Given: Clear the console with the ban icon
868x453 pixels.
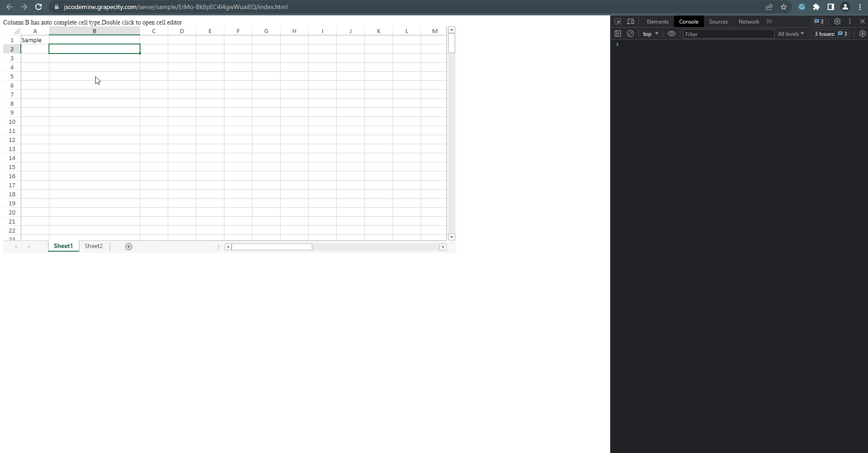Looking at the screenshot, I should [x=630, y=34].
